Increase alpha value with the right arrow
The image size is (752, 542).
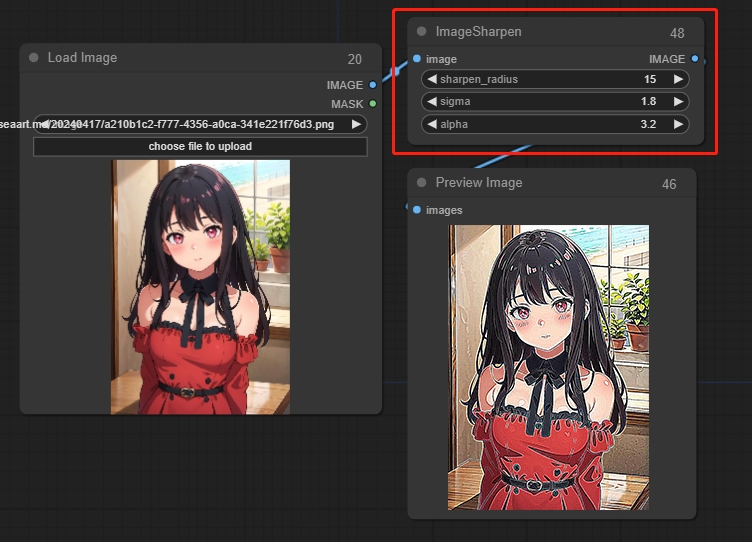point(678,124)
